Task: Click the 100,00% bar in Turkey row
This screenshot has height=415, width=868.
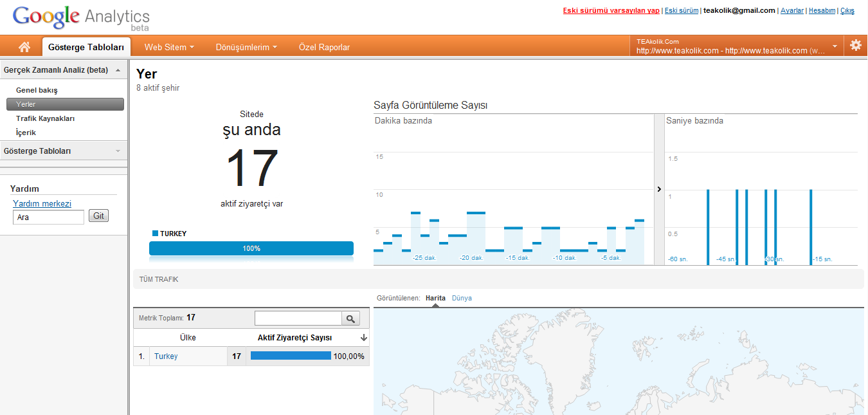Action: point(291,356)
